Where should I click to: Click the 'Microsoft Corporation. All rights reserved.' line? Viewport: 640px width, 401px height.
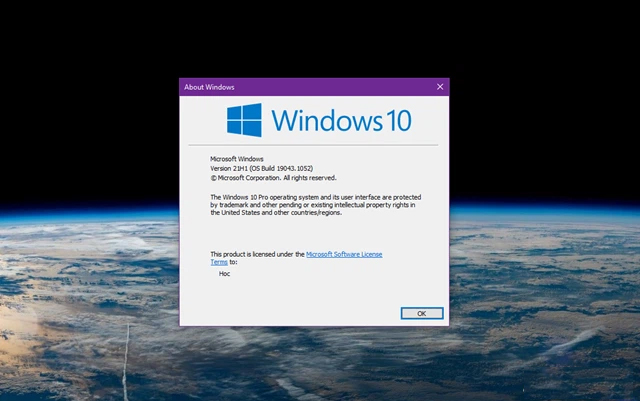pos(273,178)
